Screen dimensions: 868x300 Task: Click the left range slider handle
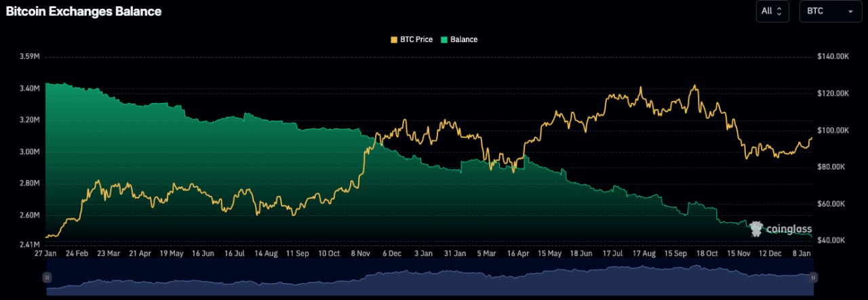(47, 277)
